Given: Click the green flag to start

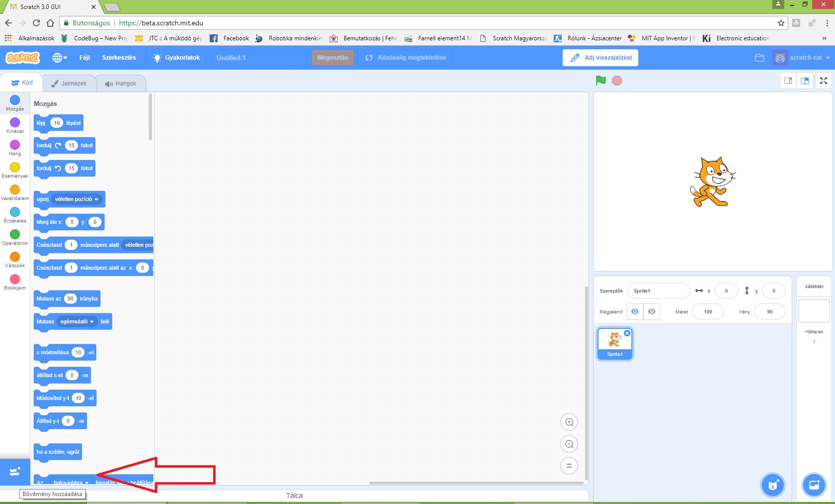Looking at the screenshot, I should (600, 81).
